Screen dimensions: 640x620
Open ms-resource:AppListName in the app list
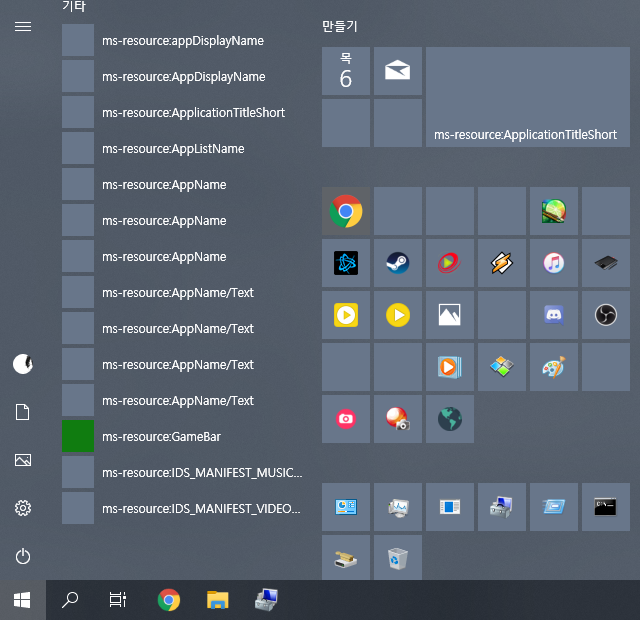point(184,149)
